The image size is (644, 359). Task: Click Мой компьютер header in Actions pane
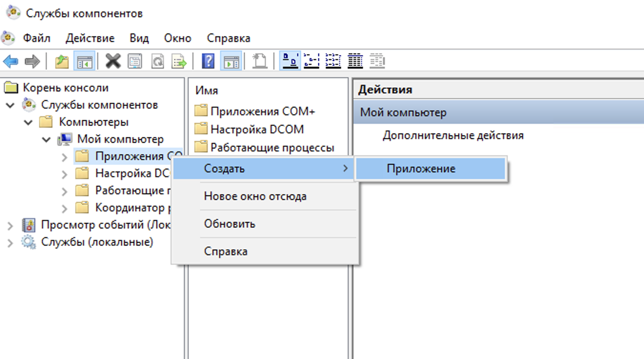tap(498, 113)
